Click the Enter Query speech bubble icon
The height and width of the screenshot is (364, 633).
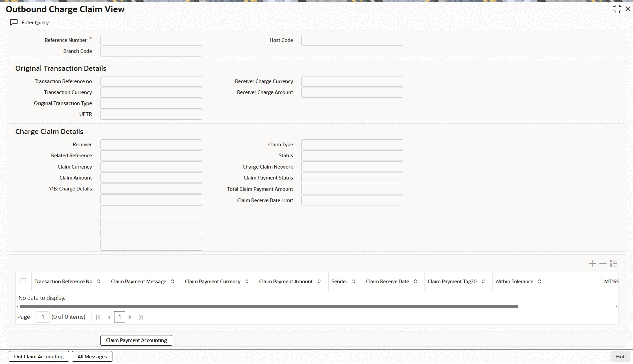click(x=14, y=22)
